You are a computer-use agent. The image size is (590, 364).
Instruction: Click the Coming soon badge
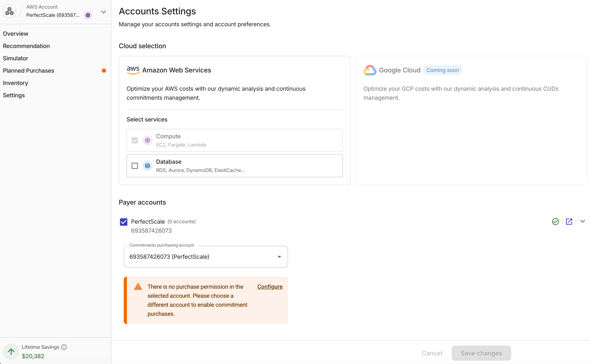442,70
